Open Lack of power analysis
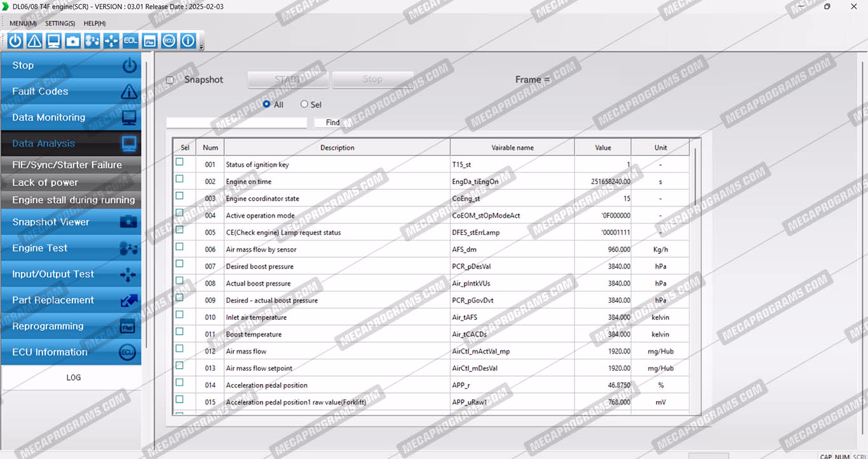 click(x=71, y=182)
